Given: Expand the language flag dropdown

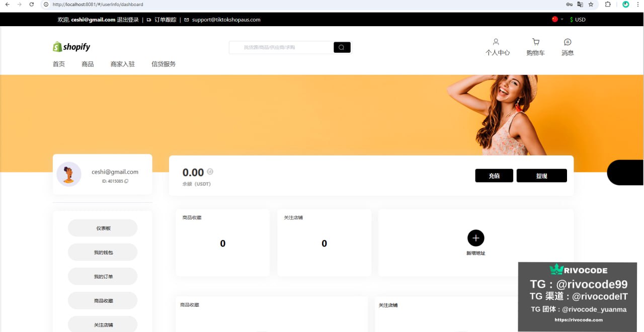Looking at the screenshot, I should (557, 20).
